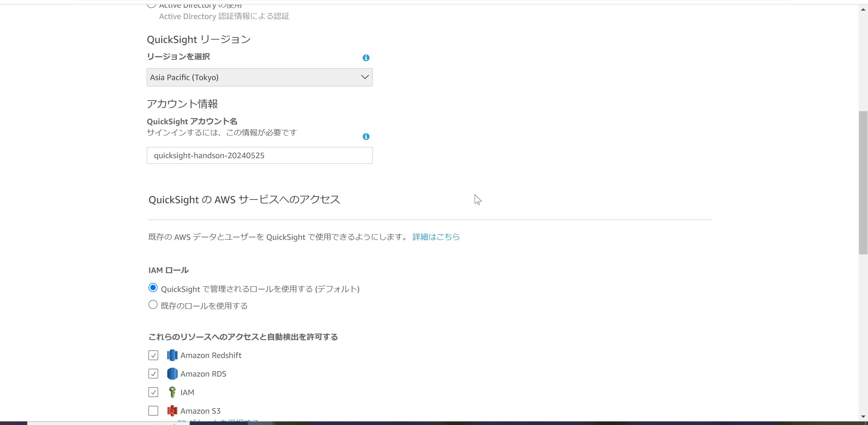Click the scrollbar up arrow
The image size is (868, 425).
coord(863,10)
